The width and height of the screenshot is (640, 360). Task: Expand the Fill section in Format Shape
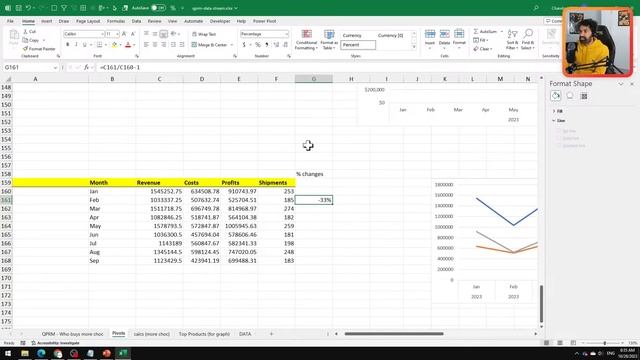pyautogui.click(x=558, y=111)
